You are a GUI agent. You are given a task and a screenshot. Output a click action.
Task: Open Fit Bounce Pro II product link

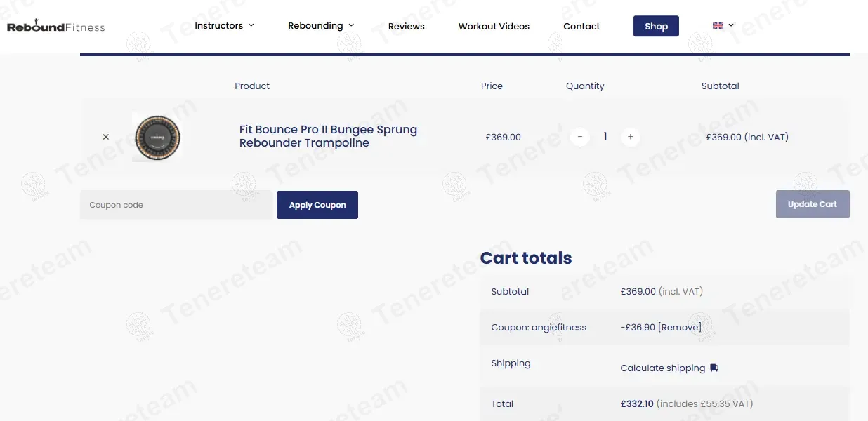click(328, 136)
